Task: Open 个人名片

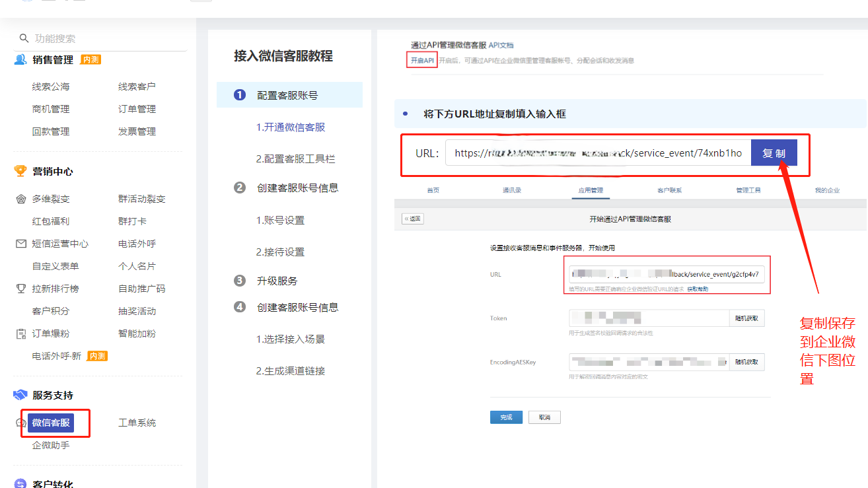Action: point(137,266)
